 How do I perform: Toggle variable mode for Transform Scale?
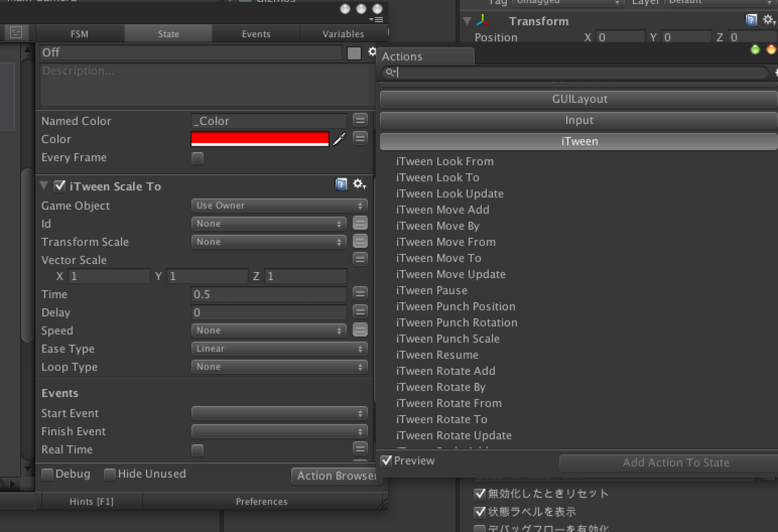point(360,241)
